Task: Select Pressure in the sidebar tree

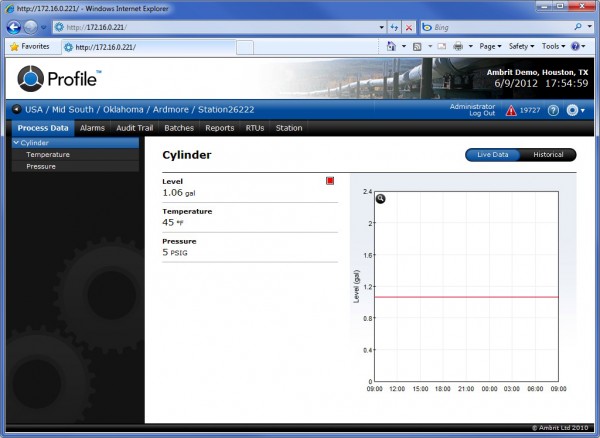Action: coord(75,166)
